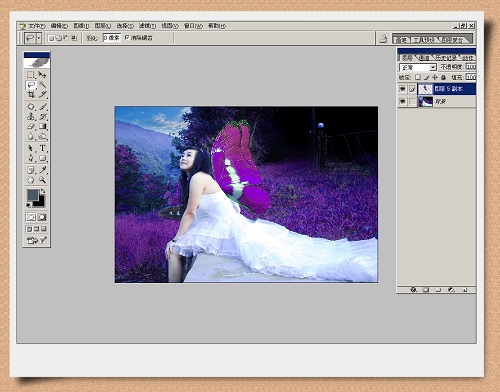Toggle the anti-aliased checkbox
The image size is (500, 392).
point(127,38)
